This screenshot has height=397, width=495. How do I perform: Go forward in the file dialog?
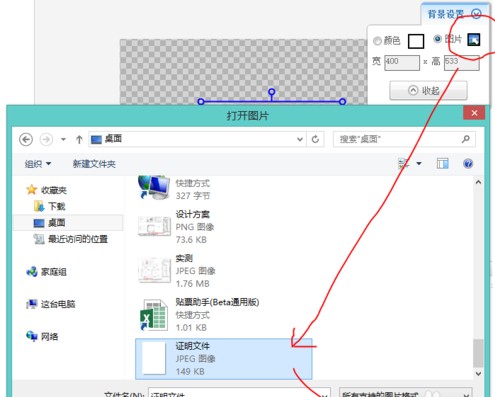(x=46, y=139)
